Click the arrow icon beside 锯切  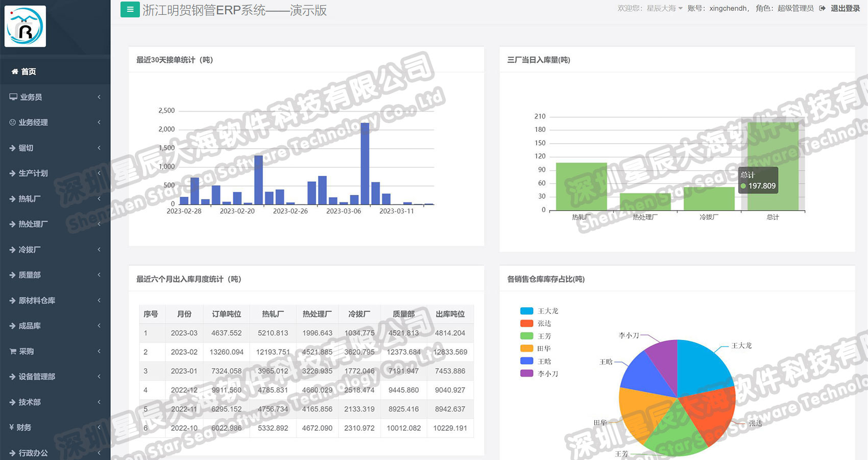(x=13, y=148)
